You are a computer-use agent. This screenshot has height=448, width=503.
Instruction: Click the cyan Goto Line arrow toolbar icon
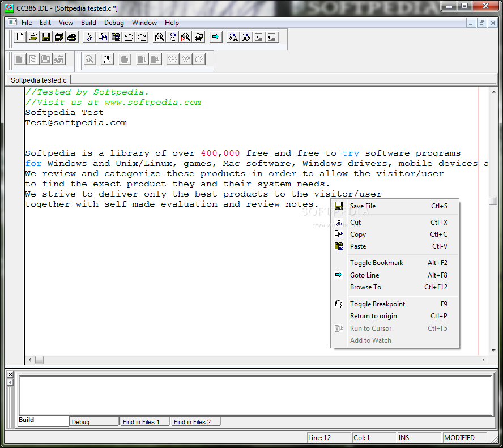[x=216, y=37]
